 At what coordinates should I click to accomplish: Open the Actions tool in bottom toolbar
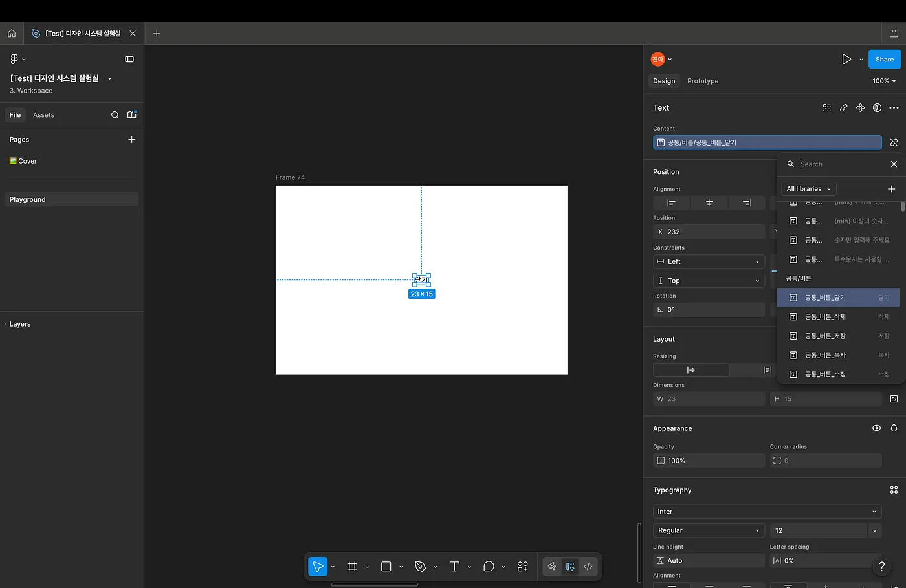[x=523, y=567]
